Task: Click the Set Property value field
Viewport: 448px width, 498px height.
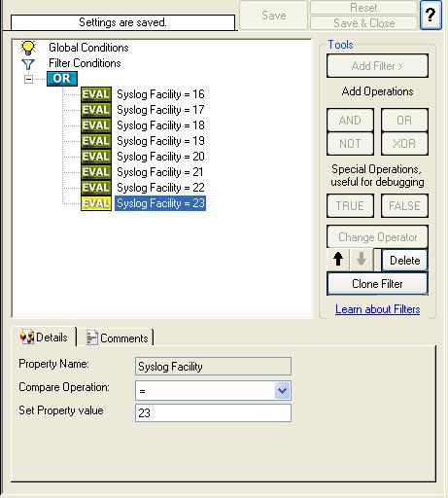Action: (x=213, y=413)
